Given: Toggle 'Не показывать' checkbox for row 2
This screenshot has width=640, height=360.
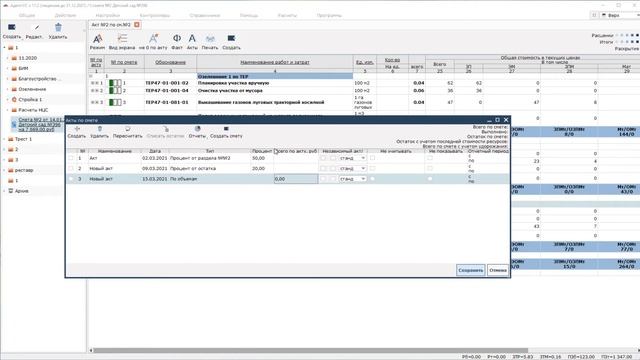Looking at the screenshot, I should 430,168.
